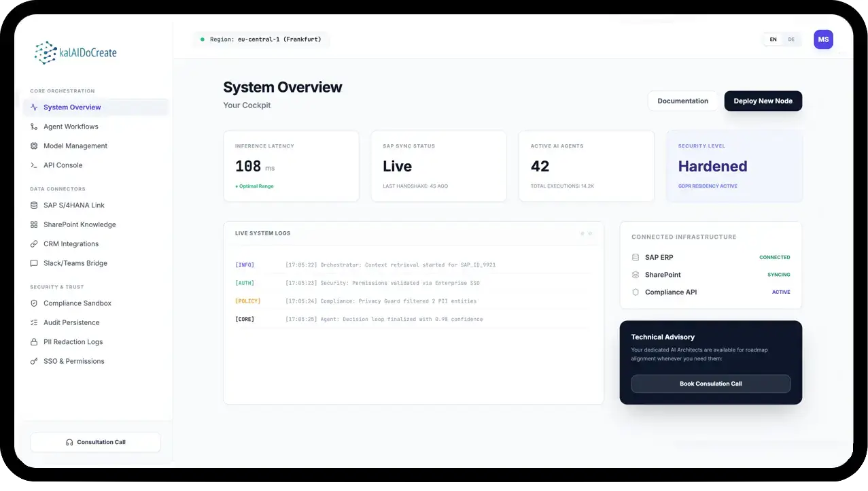Click the Compliance Sandbox shield icon
Screen dimensions: 868x491
click(x=33, y=303)
